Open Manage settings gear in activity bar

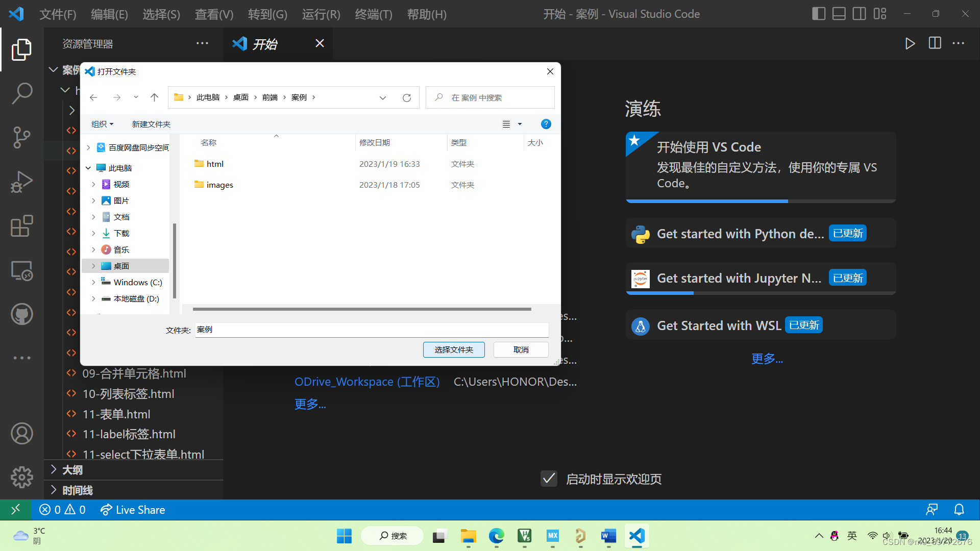pos(21,477)
